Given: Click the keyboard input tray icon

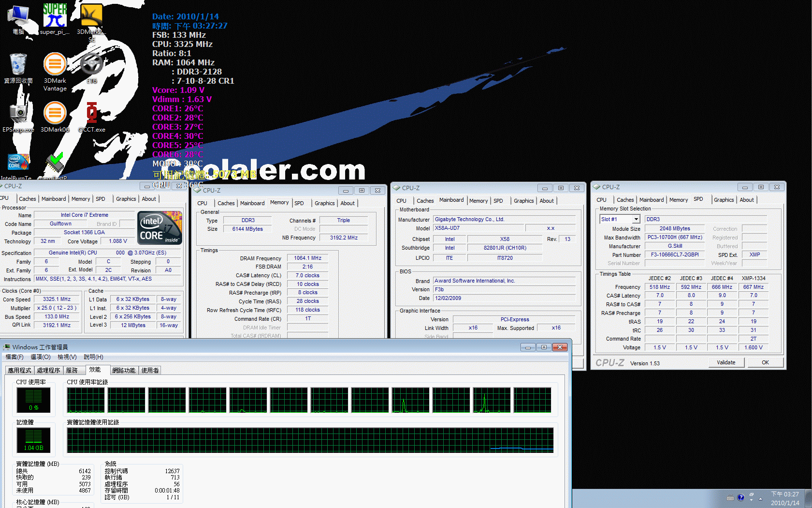Looking at the screenshot, I should (x=730, y=498).
